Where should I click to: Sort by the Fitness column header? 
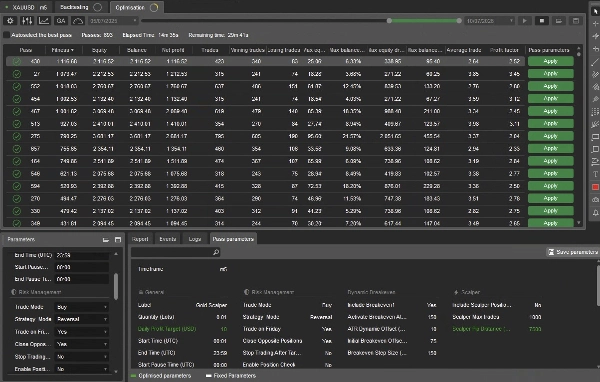(62, 50)
